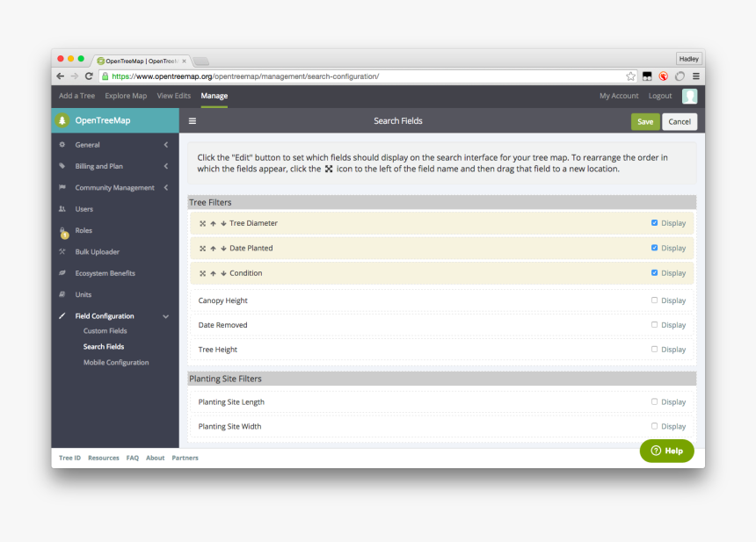Collapse the Field Configuration chevron

click(x=166, y=316)
